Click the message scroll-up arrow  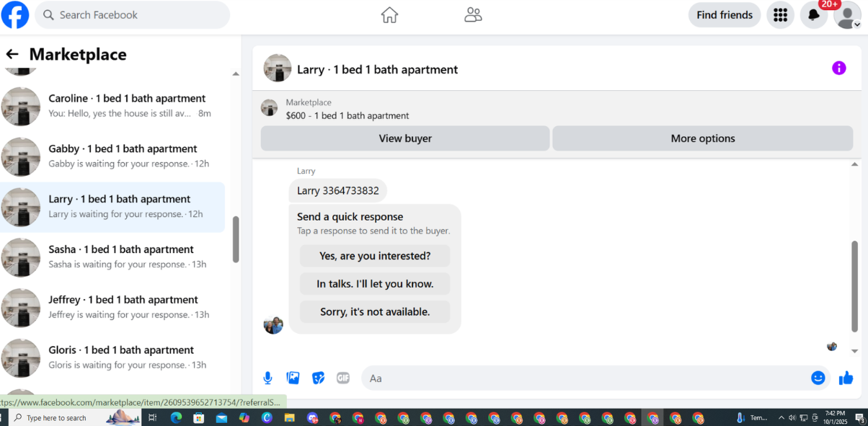tap(855, 164)
